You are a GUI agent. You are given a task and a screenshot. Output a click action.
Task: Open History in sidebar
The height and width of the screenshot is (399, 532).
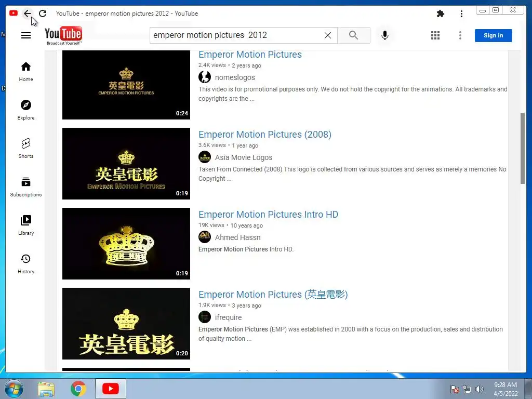point(26,263)
